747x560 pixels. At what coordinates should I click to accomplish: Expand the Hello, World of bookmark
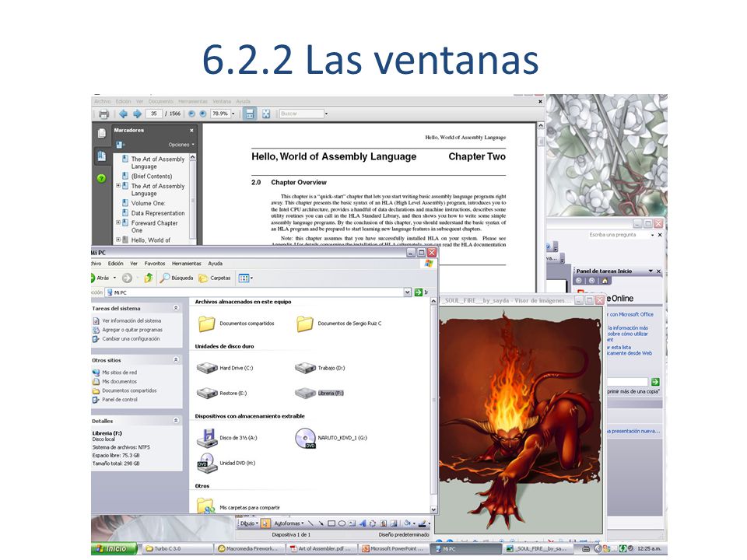tap(118, 240)
